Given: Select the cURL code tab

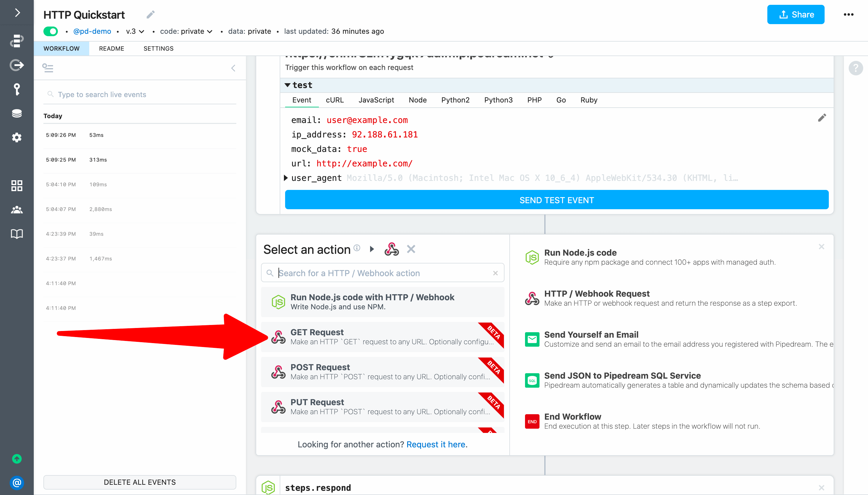Looking at the screenshot, I should tap(335, 100).
